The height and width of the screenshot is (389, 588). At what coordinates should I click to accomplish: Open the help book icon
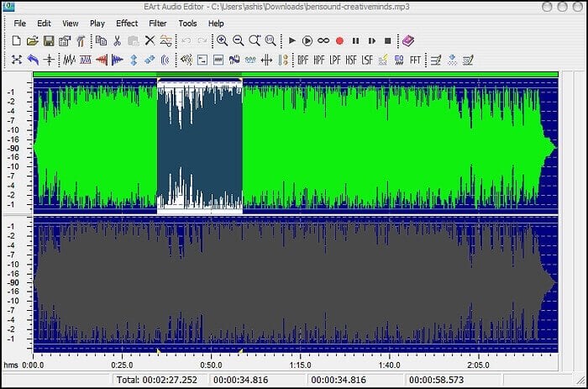tap(407, 40)
